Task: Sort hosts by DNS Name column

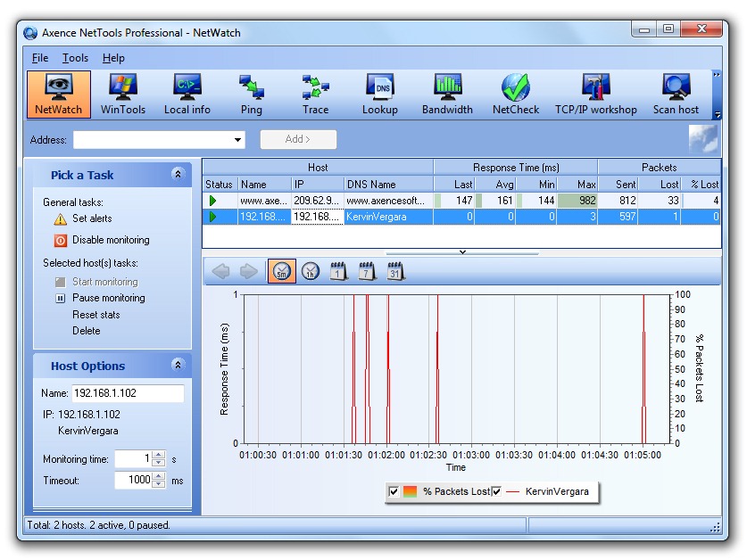Action: [x=388, y=185]
